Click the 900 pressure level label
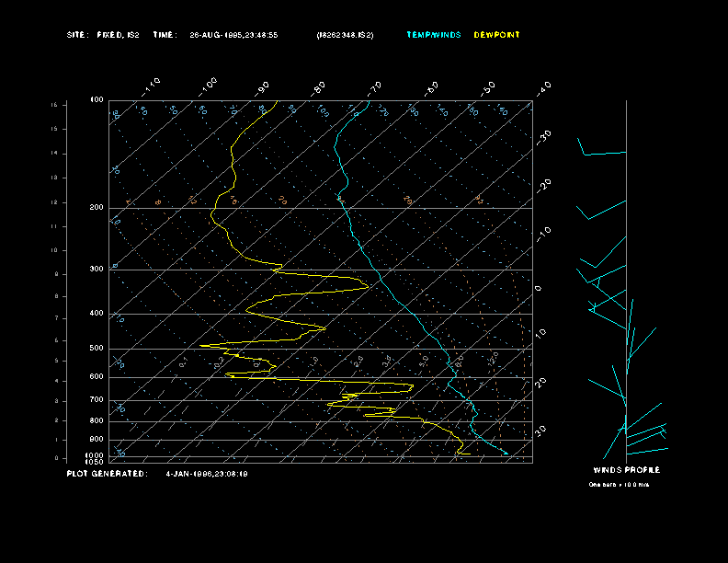Viewport: 728px width, 563px height. (x=97, y=440)
